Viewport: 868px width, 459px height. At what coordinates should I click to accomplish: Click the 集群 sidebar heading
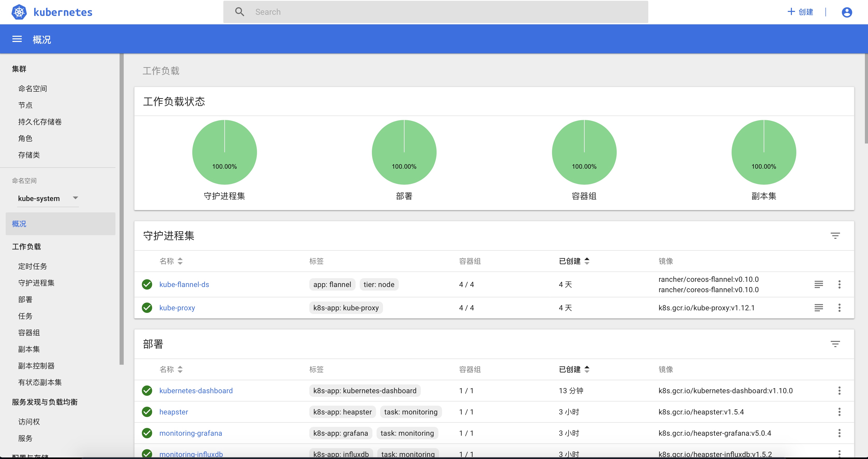pyautogui.click(x=19, y=69)
